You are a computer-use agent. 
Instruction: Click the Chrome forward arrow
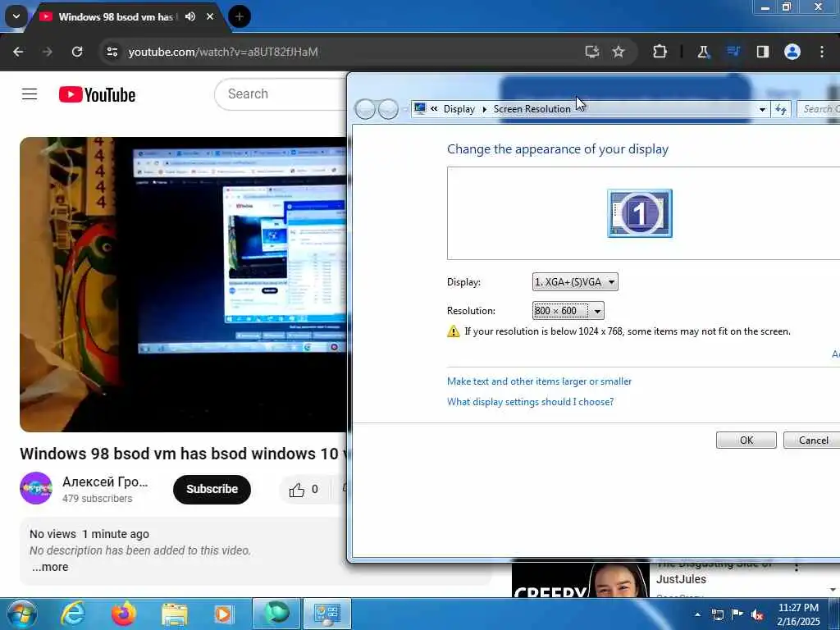48,52
